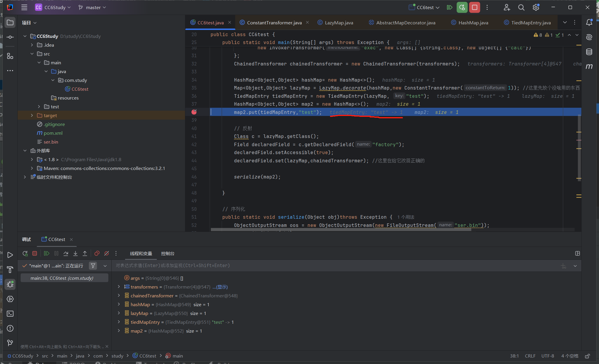This screenshot has width=599, height=364.
Task: Expand the test folder
Action: click(39, 107)
